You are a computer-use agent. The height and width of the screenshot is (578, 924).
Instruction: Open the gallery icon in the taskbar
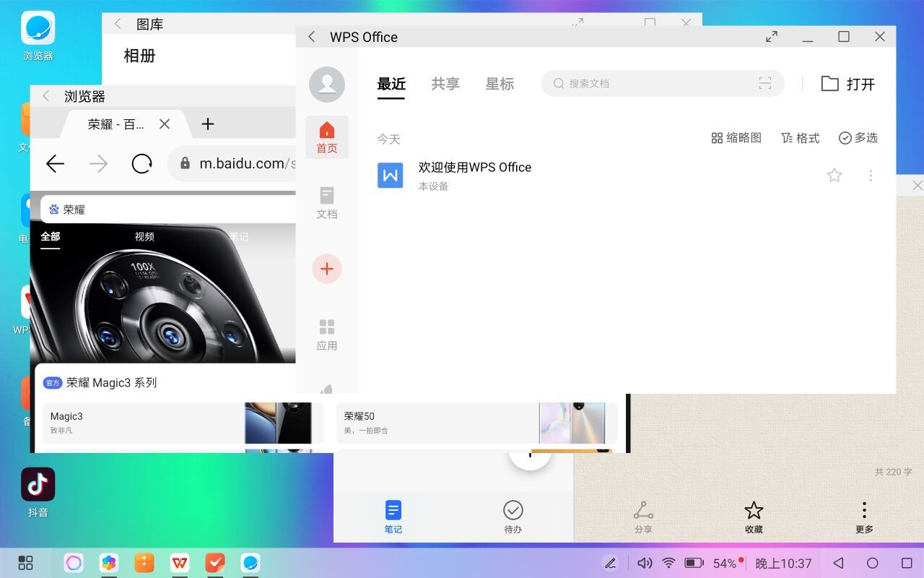point(109,563)
